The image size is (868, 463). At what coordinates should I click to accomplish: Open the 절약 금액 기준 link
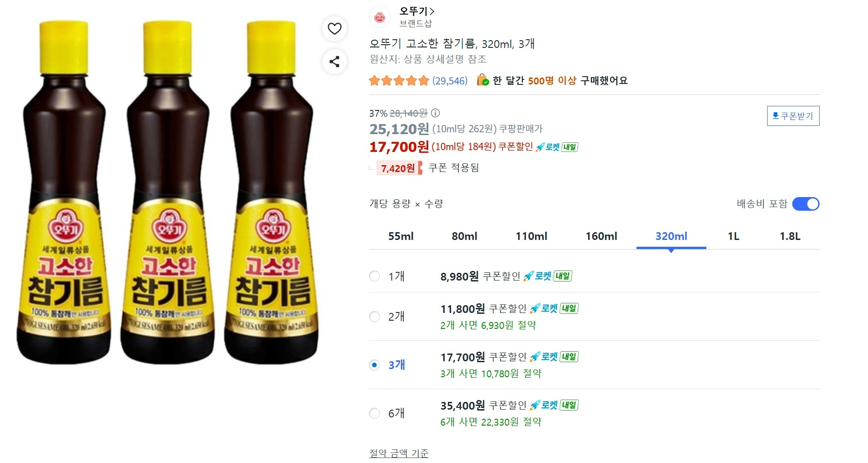pyautogui.click(x=399, y=453)
